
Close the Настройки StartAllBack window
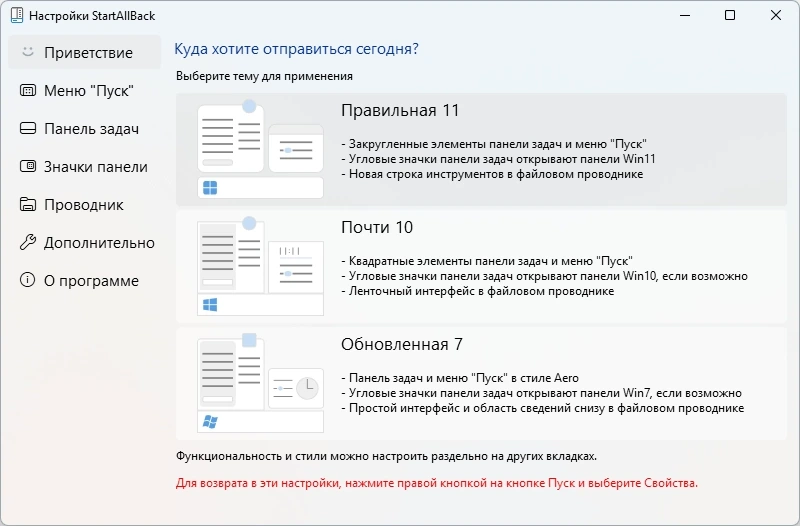(x=776, y=15)
